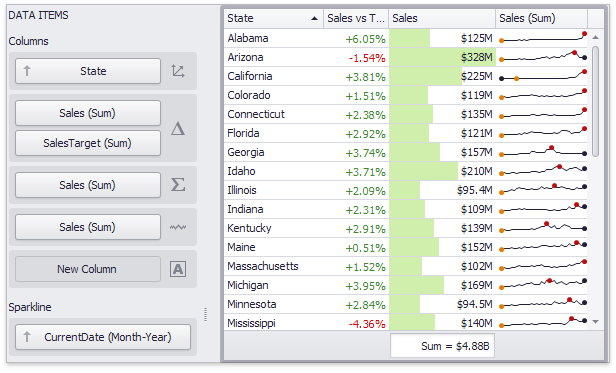The height and width of the screenshot is (373, 616).
Task: Click the Sales vs Target column header
Action: click(356, 18)
